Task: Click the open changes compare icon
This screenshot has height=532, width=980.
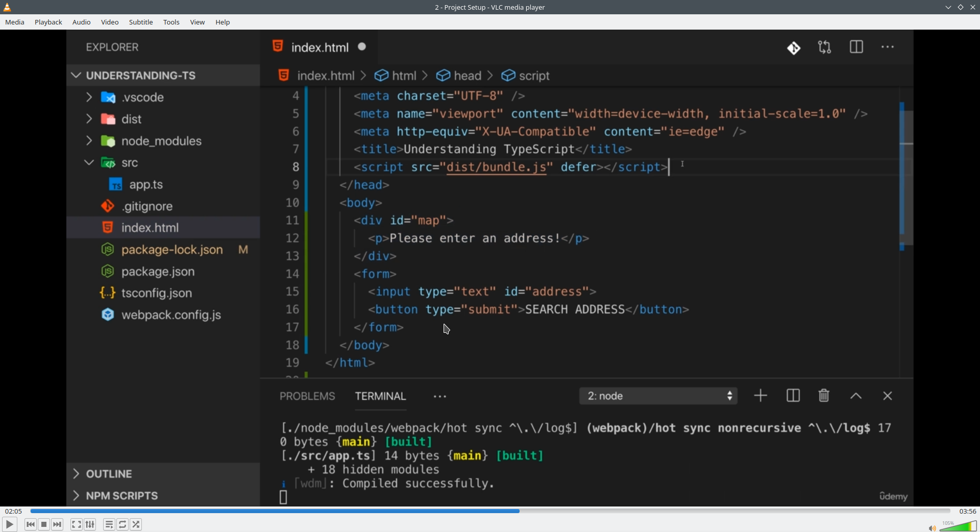Action: pyautogui.click(x=825, y=47)
